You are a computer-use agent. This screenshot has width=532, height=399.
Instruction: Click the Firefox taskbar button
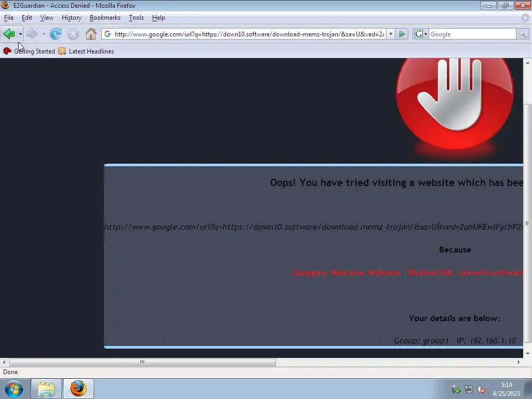[x=78, y=389]
